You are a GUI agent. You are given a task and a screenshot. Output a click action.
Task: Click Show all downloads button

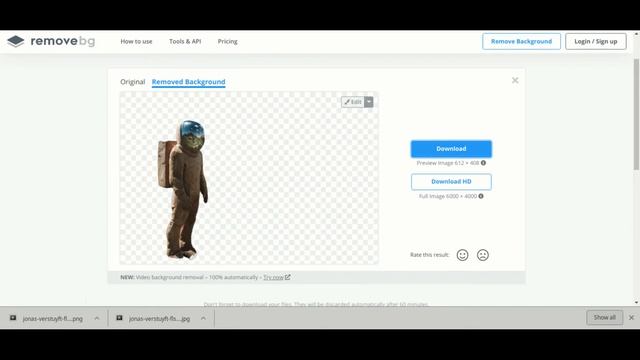tap(604, 318)
